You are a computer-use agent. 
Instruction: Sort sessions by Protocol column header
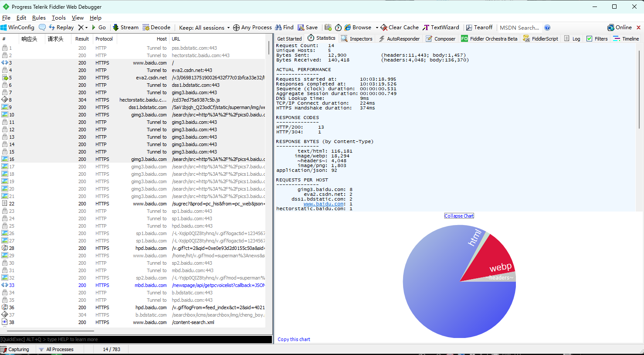click(104, 39)
